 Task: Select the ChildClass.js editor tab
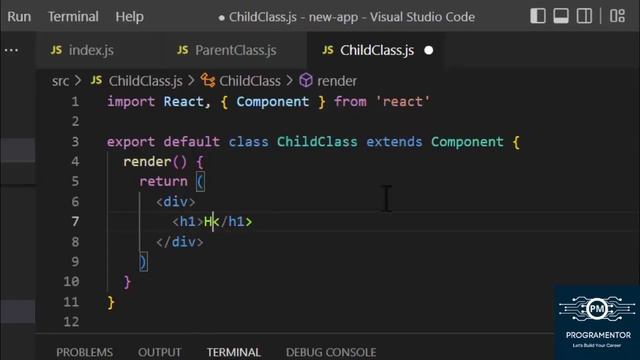377,50
